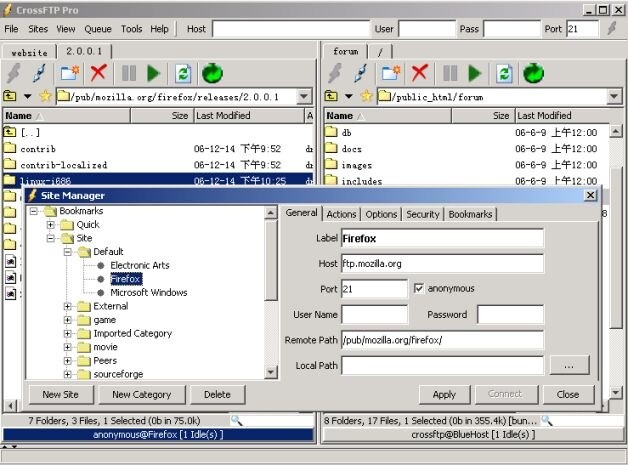The height and width of the screenshot is (465, 628).
Task: Select the Microsoft Windows site
Action: coord(149,292)
